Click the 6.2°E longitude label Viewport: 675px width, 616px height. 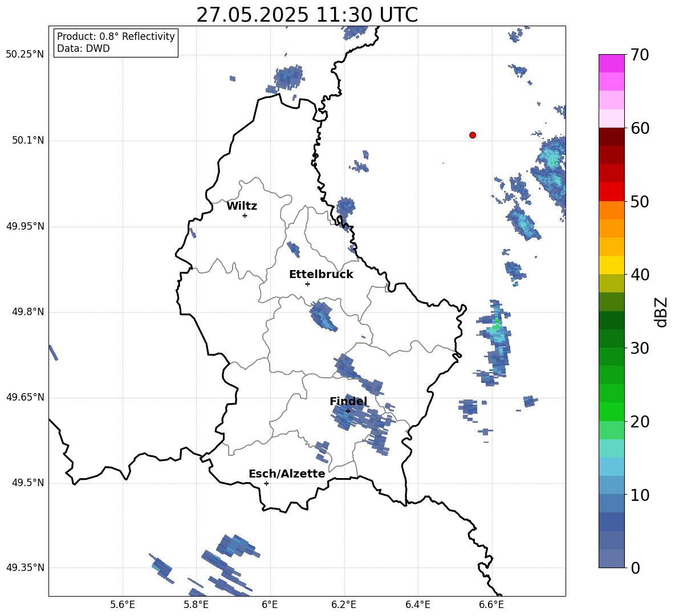click(344, 605)
